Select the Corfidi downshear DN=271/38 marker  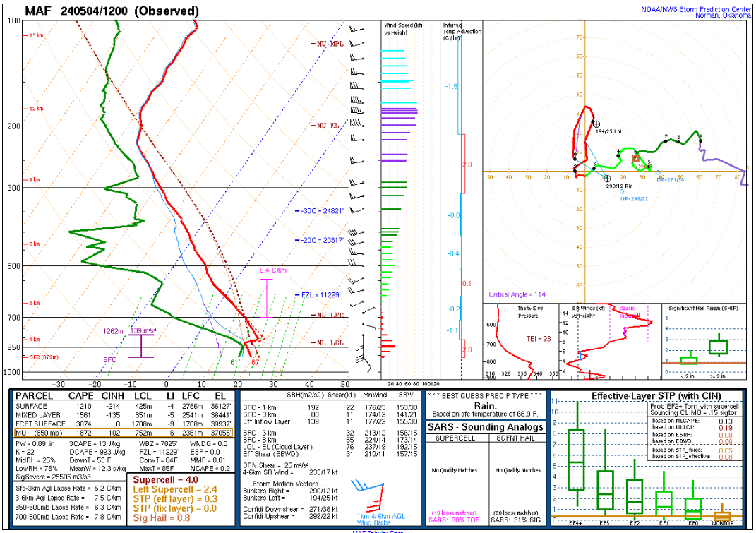658,172
